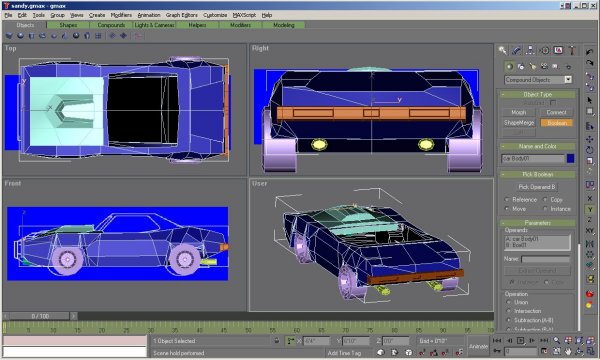Click the Mirror tool icon
Viewport: 600px width, 360px height.
[589, 243]
